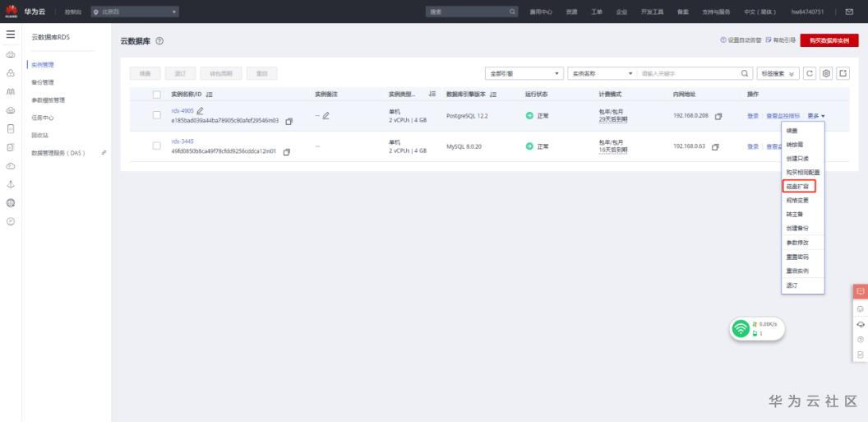Click the Huawei Cloud logo
The height and width of the screenshot is (422, 868).
coord(11,11)
